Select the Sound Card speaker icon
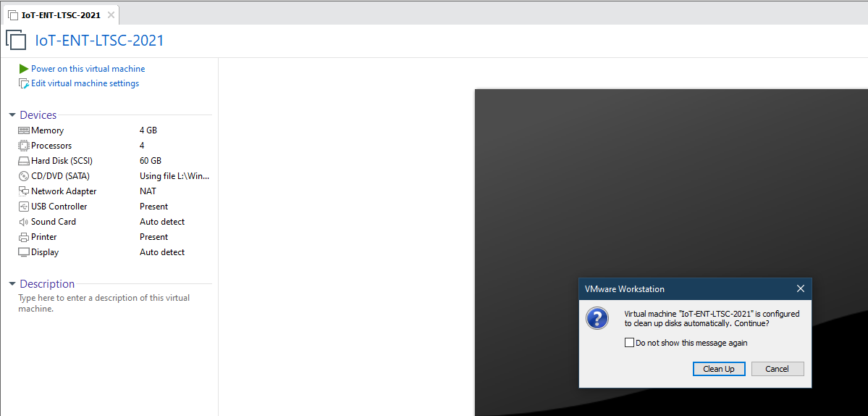The height and width of the screenshot is (416, 868). point(24,222)
